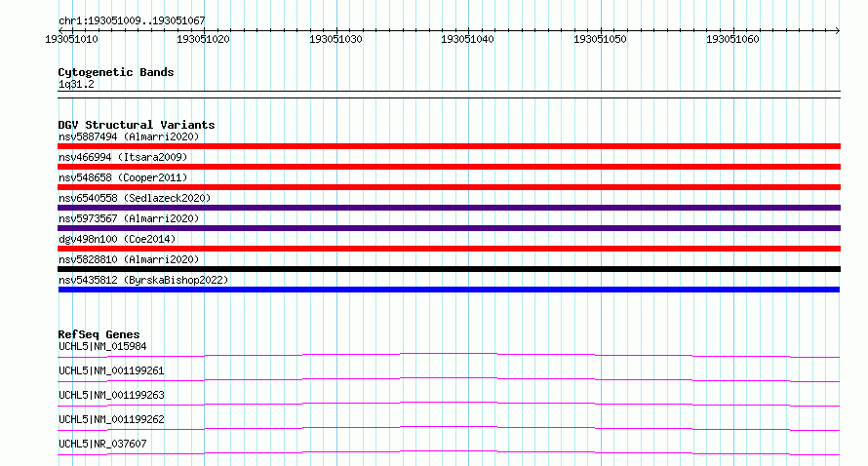Viewport: 868px width, 466px height.
Task: Click the red bar under nsv5887494
Action: pyautogui.click(x=449, y=146)
